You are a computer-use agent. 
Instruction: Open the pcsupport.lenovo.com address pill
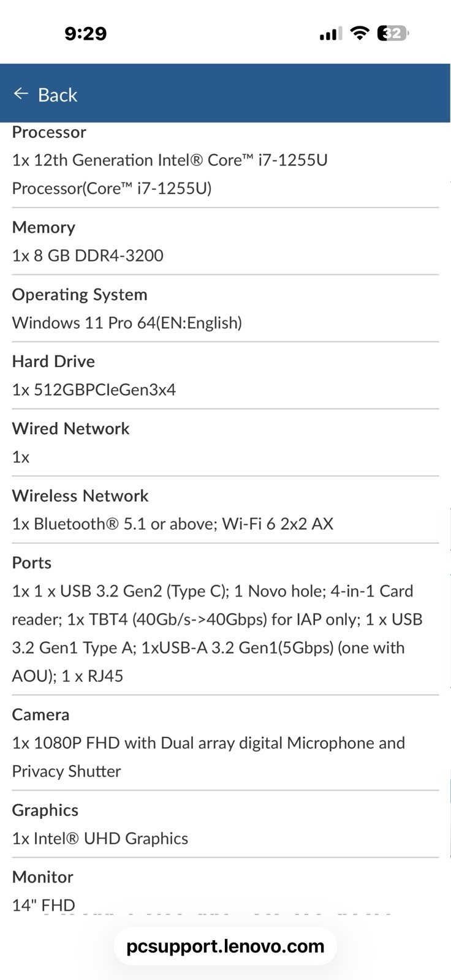(x=225, y=946)
